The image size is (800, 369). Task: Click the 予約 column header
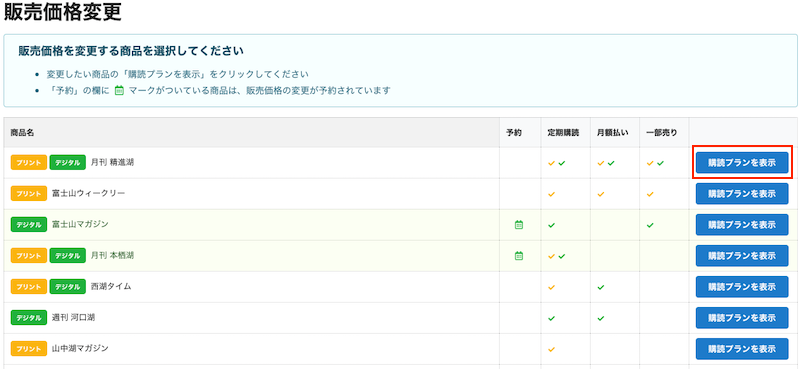[513, 132]
